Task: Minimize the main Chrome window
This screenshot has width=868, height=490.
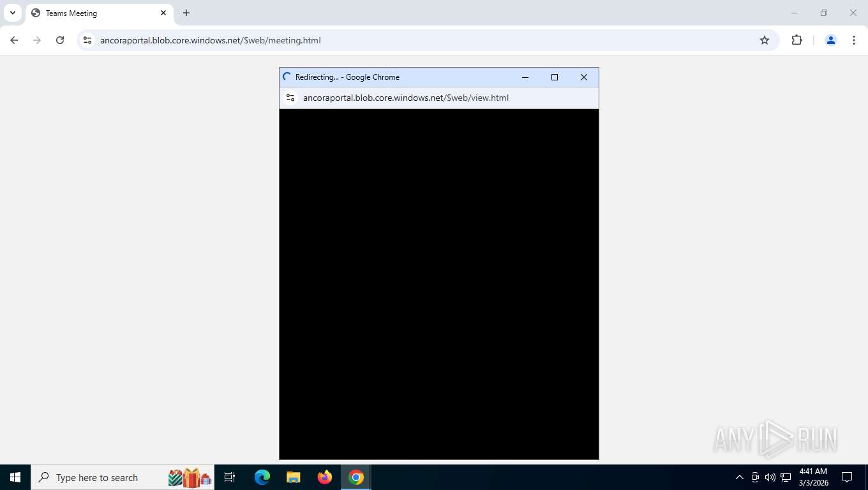Action: (795, 13)
